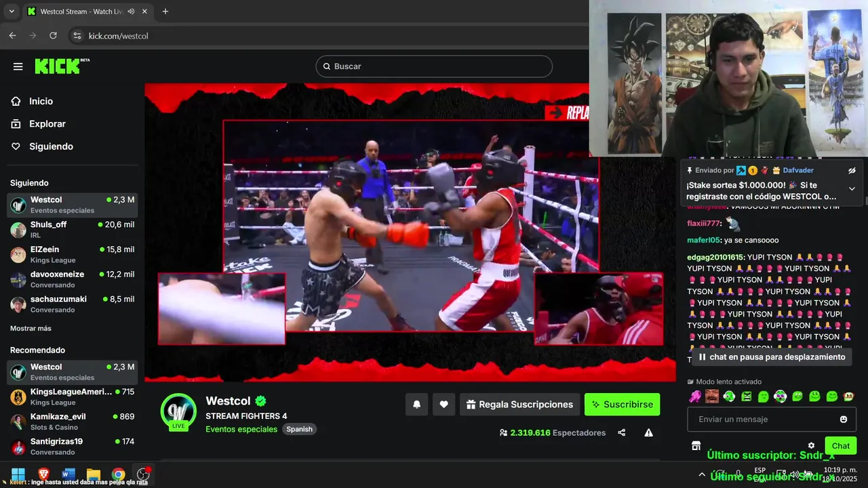The height and width of the screenshot is (488, 868).
Task: Open chat settings gear
Action: click(x=811, y=446)
